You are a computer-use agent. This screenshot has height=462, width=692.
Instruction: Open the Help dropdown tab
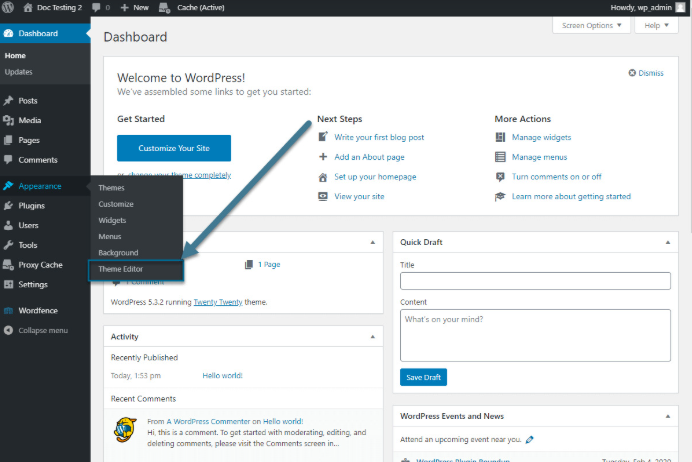pos(656,25)
